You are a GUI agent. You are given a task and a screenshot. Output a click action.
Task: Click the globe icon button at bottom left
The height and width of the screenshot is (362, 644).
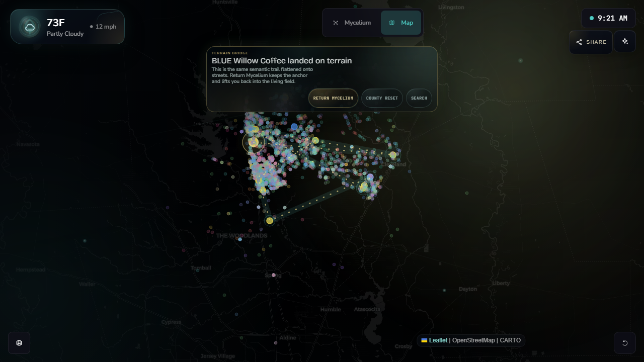tap(19, 343)
